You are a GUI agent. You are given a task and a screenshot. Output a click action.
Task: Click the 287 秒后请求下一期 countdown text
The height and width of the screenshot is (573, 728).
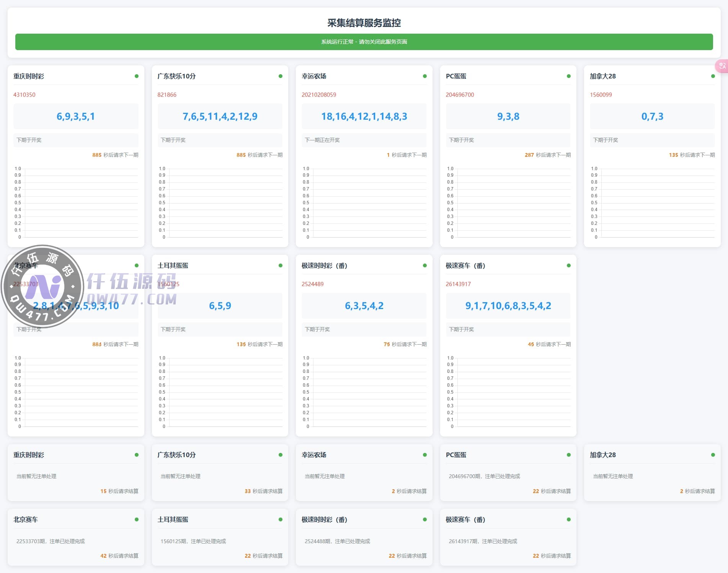click(x=547, y=155)
